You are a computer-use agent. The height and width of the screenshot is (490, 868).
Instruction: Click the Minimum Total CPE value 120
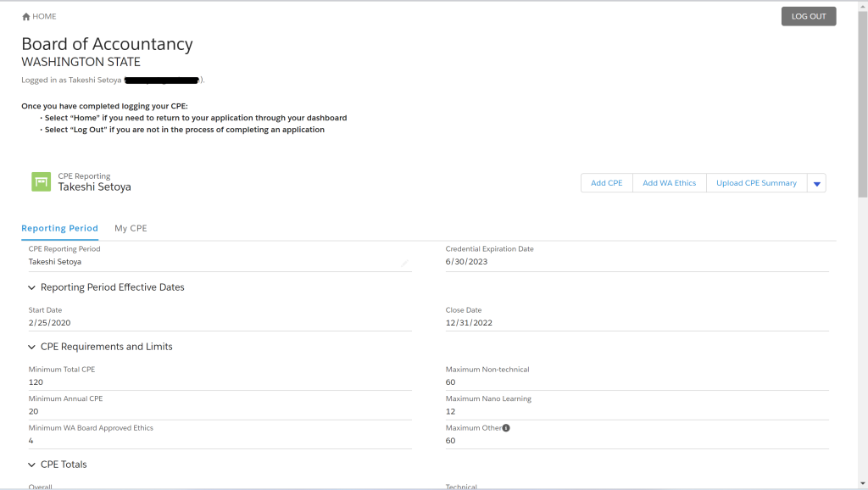(x=36, y=382)
